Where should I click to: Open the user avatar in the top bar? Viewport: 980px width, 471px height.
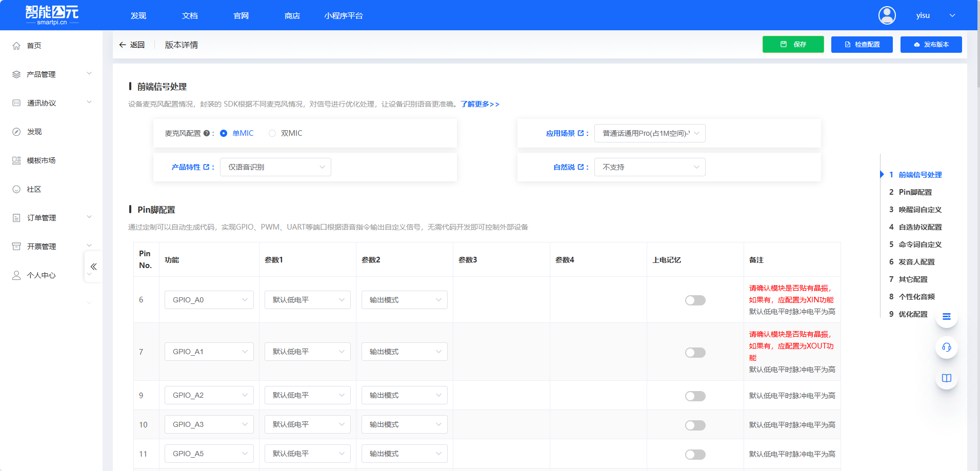point(887,15)
